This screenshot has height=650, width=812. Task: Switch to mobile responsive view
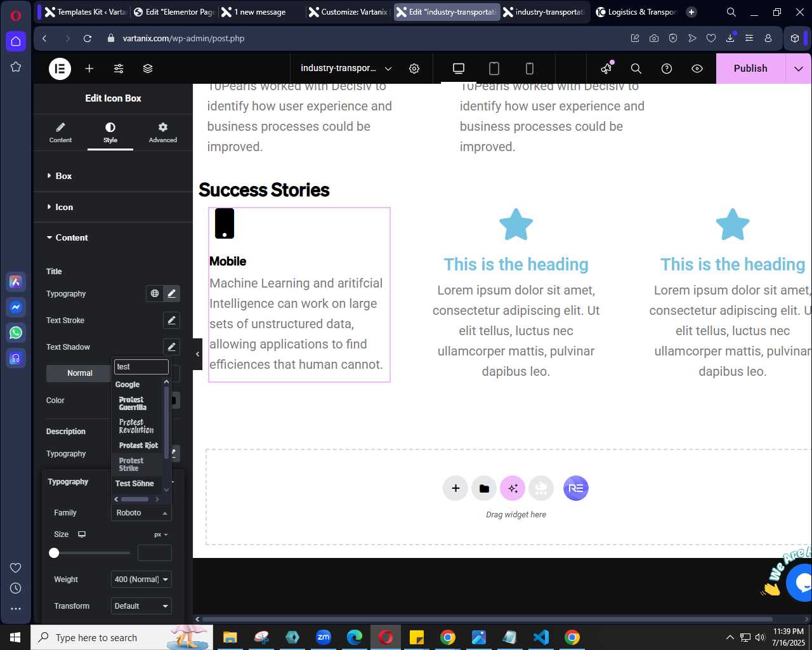coord(530,69)
